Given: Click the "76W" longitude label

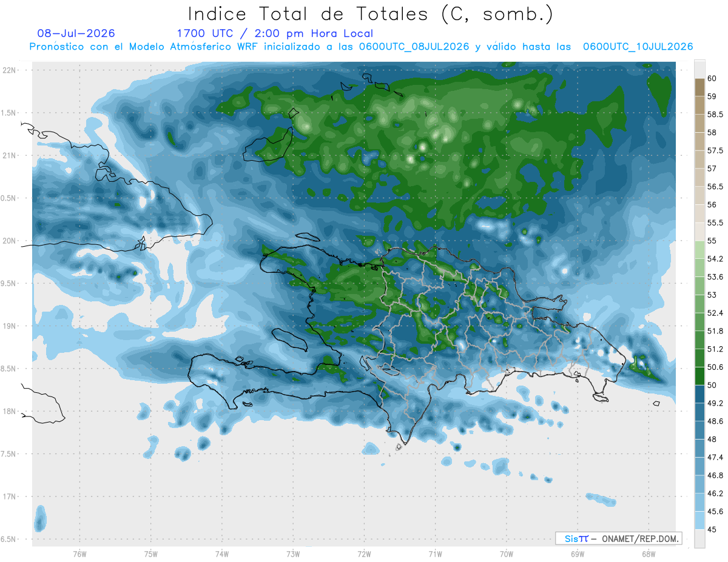Looking at the screenshot, I should click(79, 554).
